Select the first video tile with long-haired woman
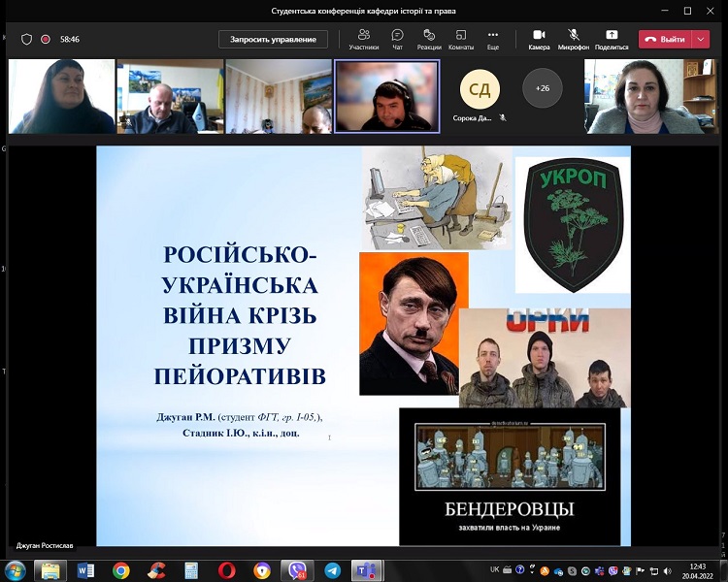 [62, 96]
